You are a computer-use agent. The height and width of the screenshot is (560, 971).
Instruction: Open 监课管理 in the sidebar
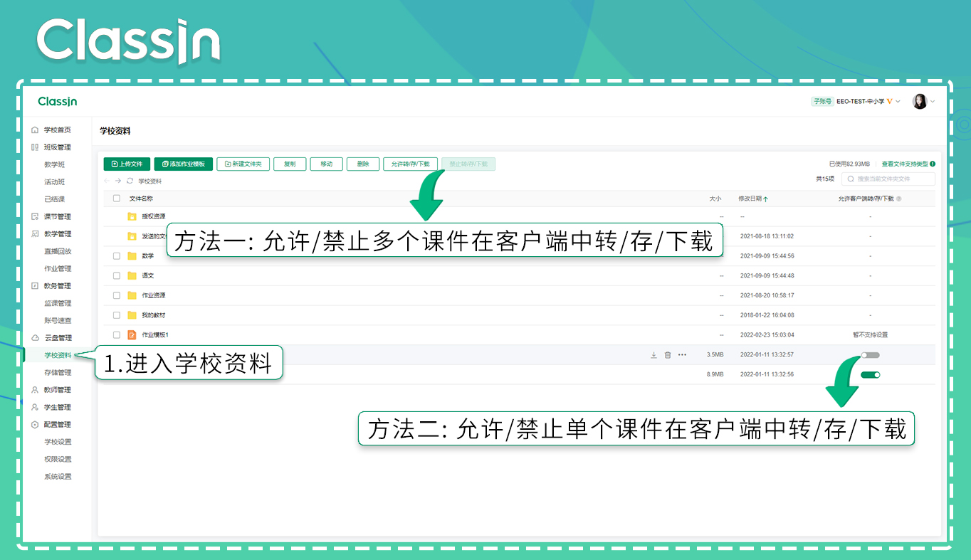pos(58,303)
